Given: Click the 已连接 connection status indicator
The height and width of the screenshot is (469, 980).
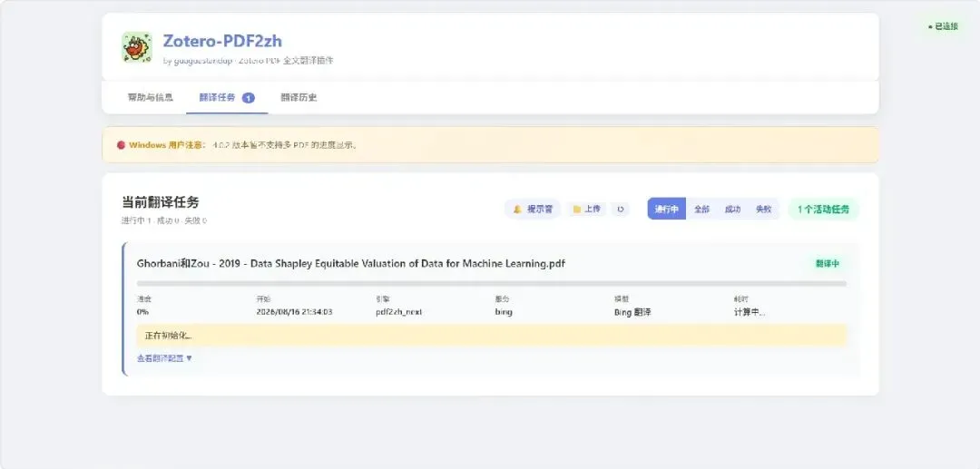Looking at the screenshot, I should click(943, 27).
